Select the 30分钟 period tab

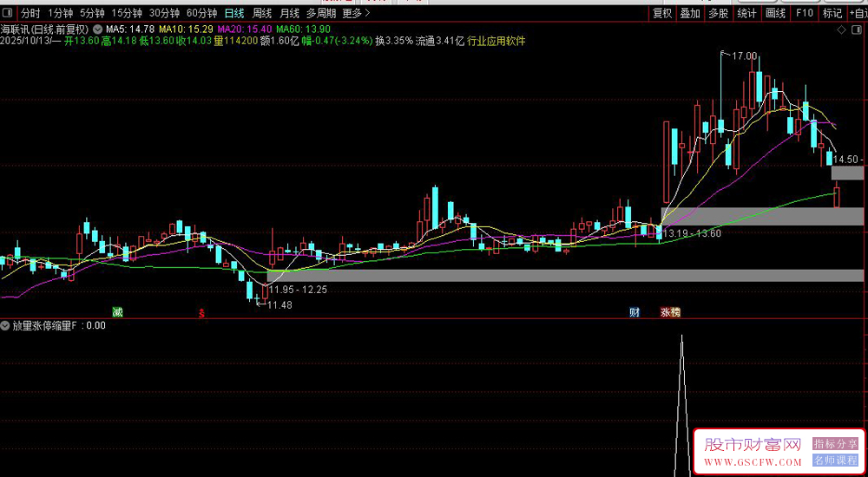click(x=164, y=13)
